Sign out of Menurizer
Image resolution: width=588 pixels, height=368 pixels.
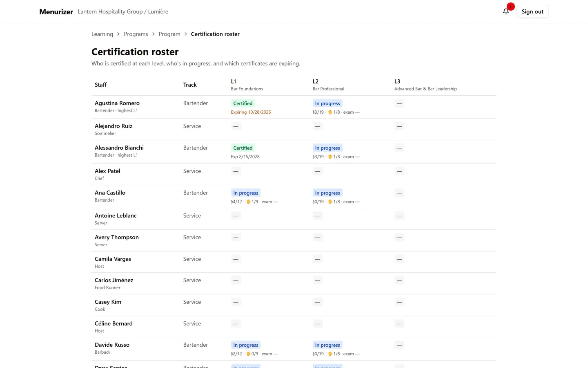coord(532,11)
